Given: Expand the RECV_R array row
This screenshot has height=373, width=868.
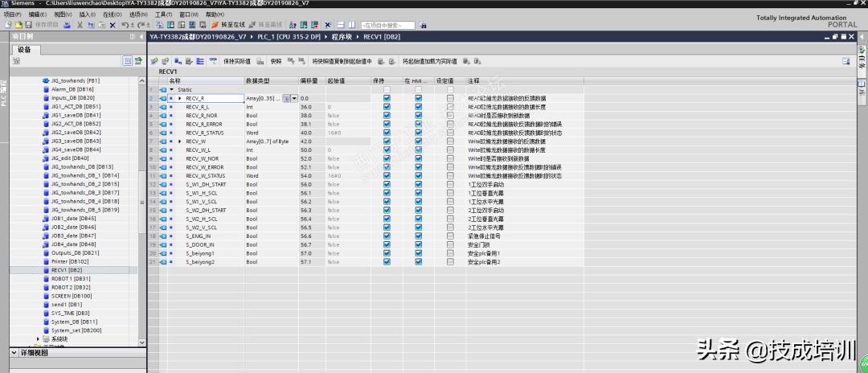Looking at the screenshot, I should point(180,98).
